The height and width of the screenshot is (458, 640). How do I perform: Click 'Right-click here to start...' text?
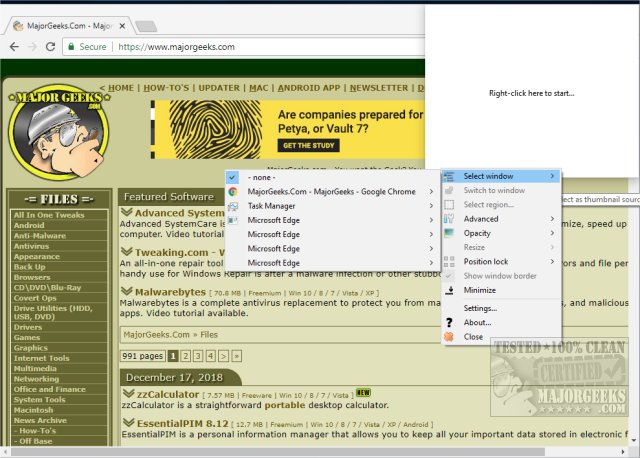point(531,93)
